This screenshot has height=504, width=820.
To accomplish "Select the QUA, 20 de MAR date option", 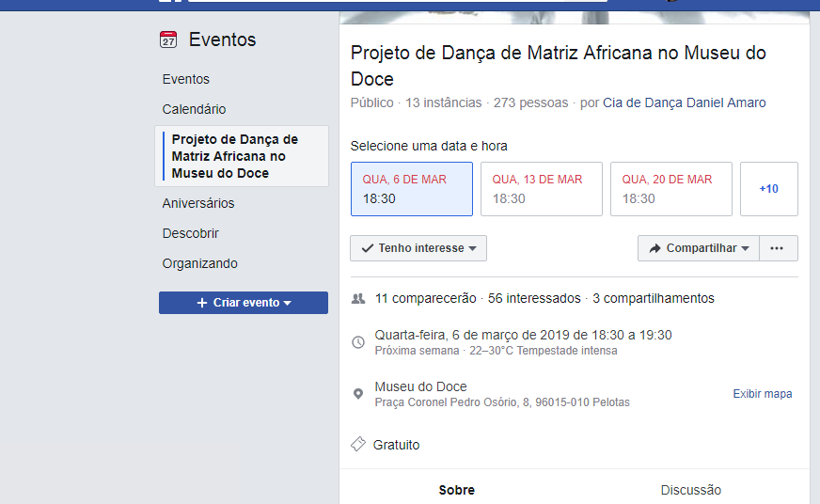I will pyautogui.click(x=670, y=189).
